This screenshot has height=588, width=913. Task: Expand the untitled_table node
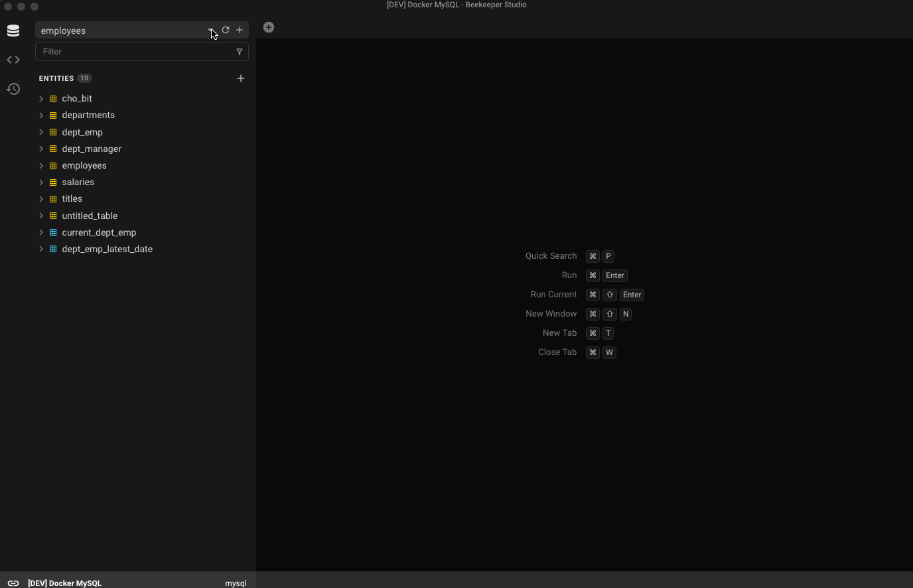coord(41,216)
